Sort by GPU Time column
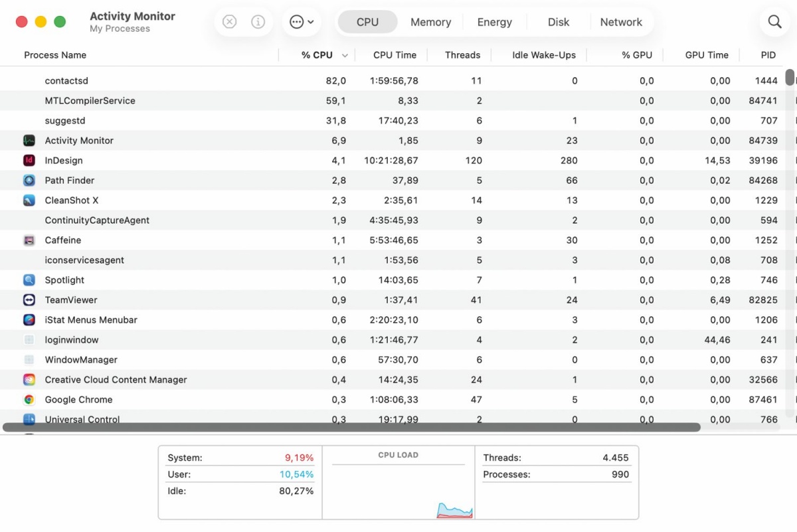 (707, 55)
